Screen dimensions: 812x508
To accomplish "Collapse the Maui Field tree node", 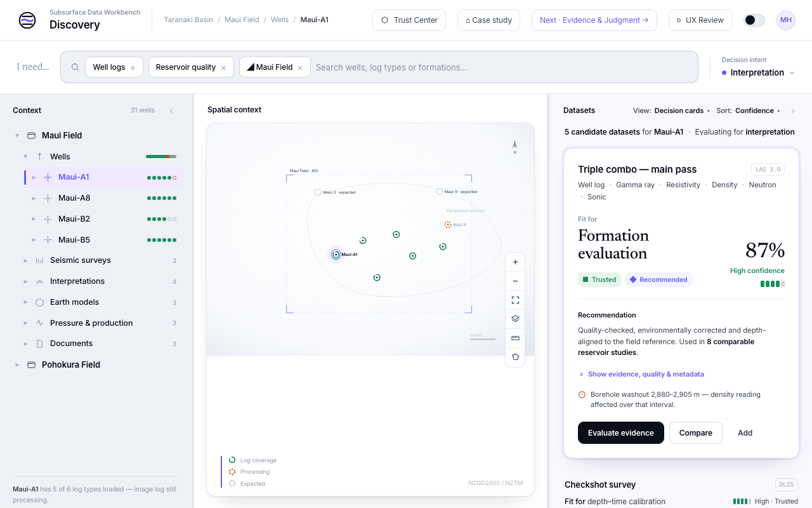I will (x=17, y=135).
